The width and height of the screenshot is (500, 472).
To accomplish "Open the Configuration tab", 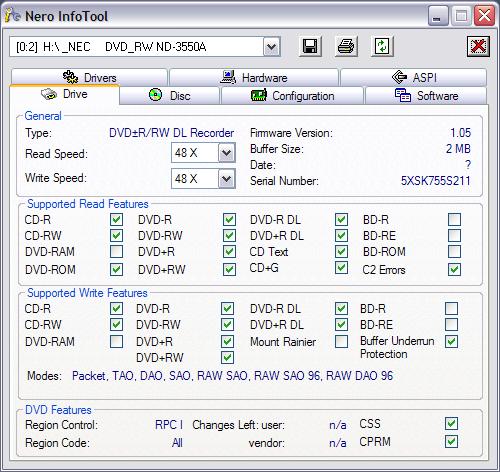I will pyautogui.click(x=292, y=96).
